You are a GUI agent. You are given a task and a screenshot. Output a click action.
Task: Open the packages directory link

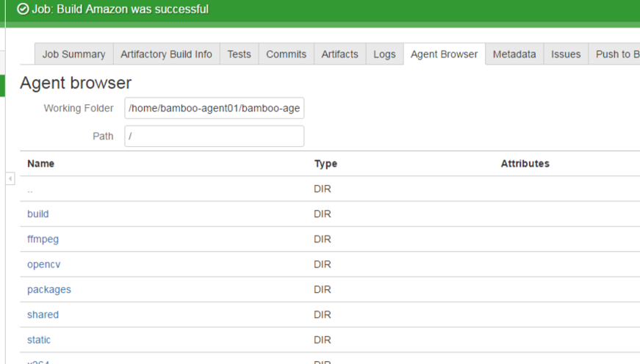(49, 289)
